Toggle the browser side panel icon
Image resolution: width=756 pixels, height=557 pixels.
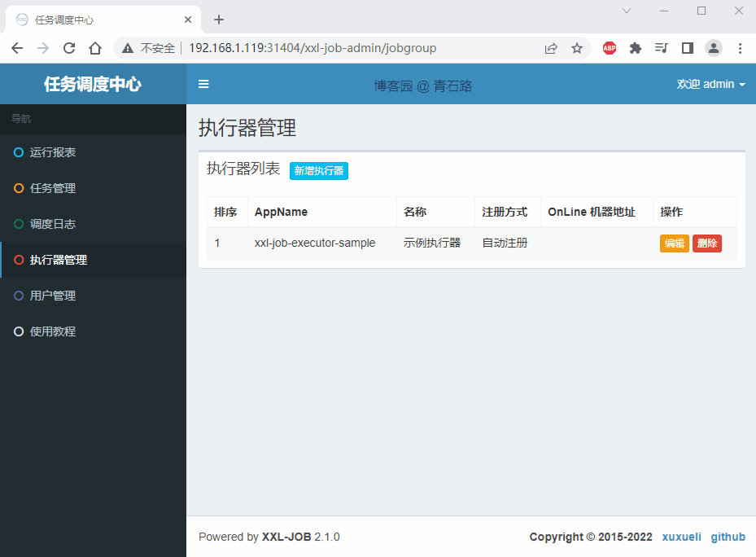point(688,48)
